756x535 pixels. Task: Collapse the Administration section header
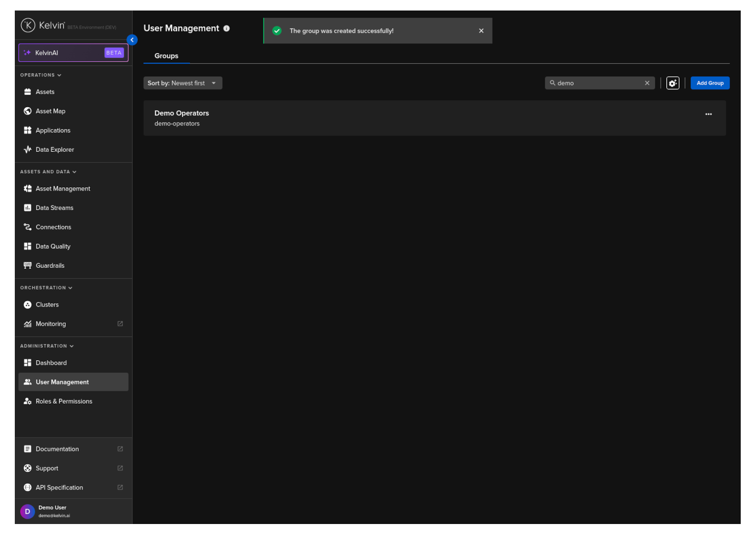coord(47,346)
